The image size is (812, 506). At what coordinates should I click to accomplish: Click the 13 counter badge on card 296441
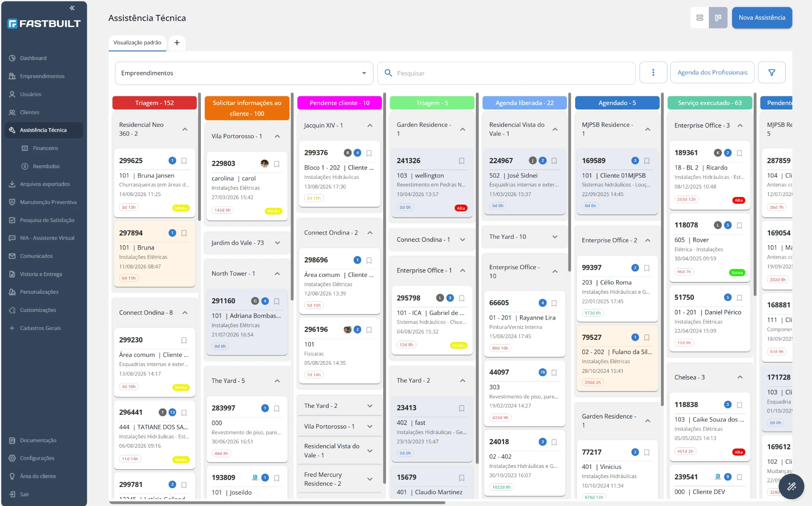click(172, 413)
